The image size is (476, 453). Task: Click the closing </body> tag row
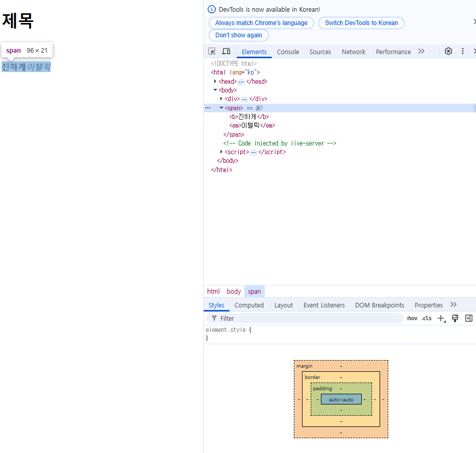point(228,161)
